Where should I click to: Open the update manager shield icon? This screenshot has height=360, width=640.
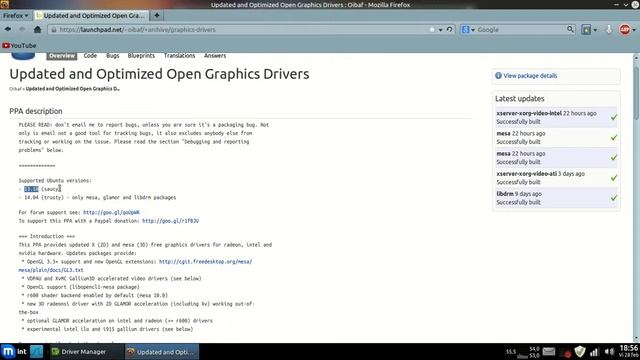[x=580, y=351]
